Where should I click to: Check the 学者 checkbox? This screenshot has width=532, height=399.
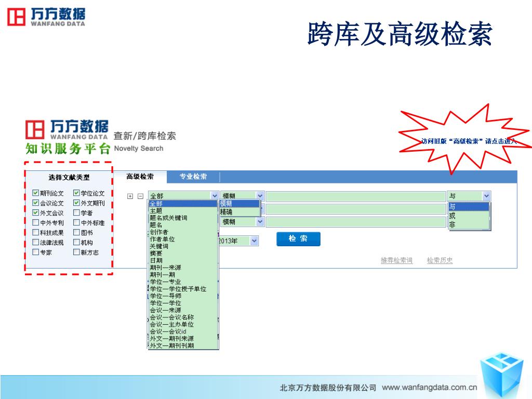coord(76,212)
